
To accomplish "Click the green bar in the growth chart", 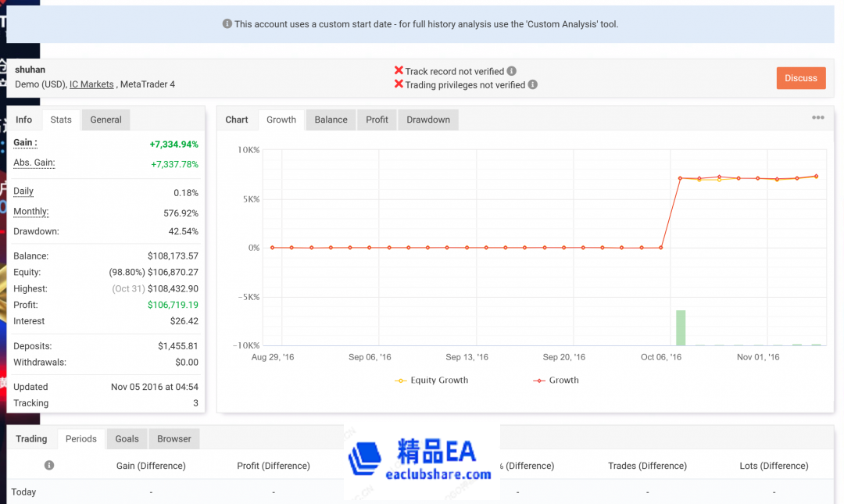I will 681,328.
